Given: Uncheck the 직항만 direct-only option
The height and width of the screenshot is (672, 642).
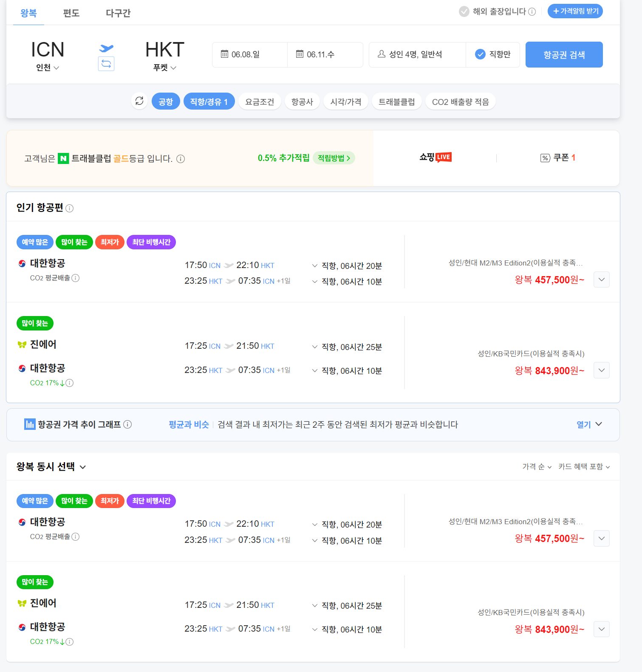Looking at the screenshot, I should coord(493,54).
